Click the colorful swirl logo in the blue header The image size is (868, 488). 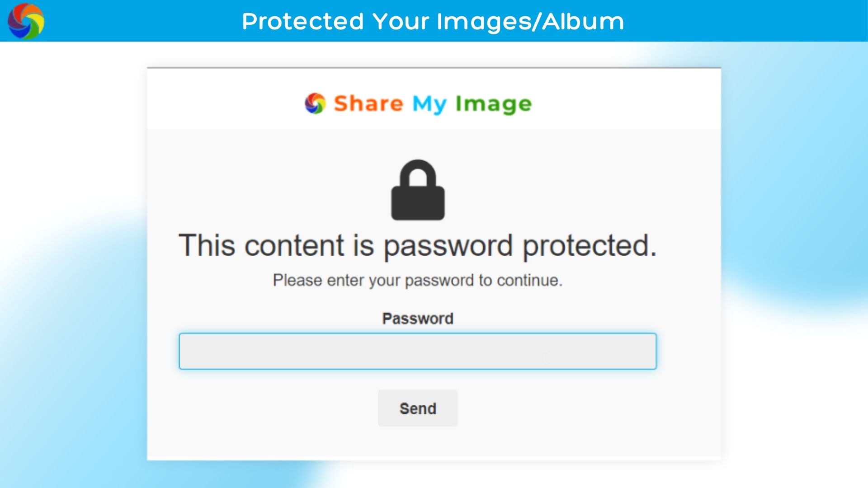click(26, 21)
